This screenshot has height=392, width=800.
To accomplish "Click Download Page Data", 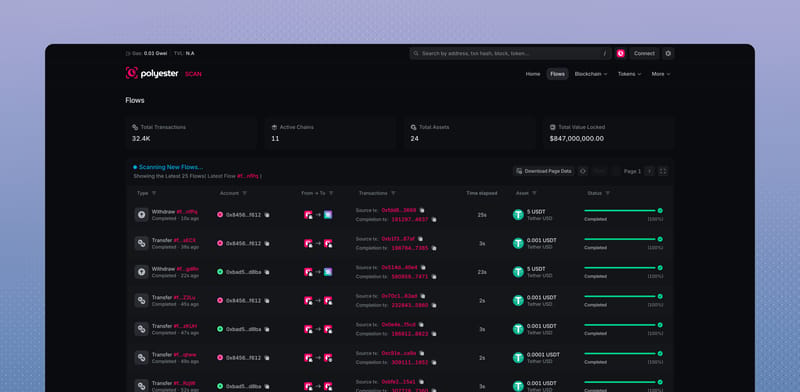I will coord(544,172).
